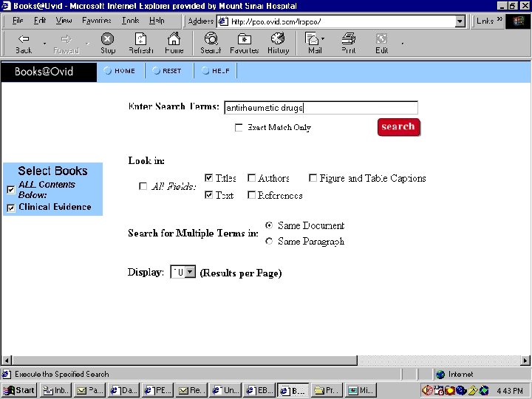Screen dimensions: 532x399
Task: Switch to the Re.. taskbar window
Action: coord(191,391)
